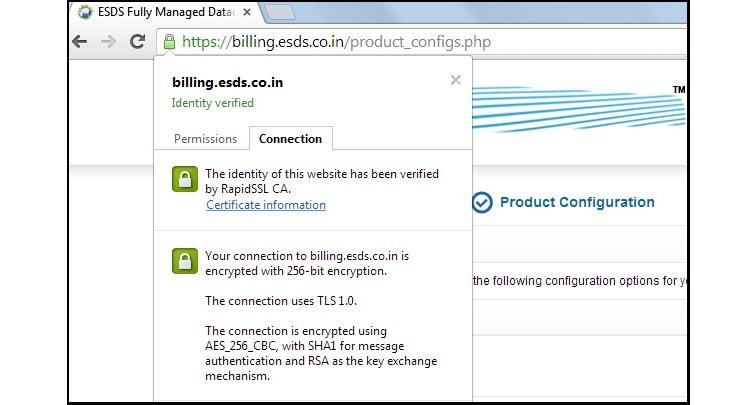Image resolution: width=750 pixels, height=405 pixels.
Task: Close the ESDS browser tab
Action: [x=248, y=12]
